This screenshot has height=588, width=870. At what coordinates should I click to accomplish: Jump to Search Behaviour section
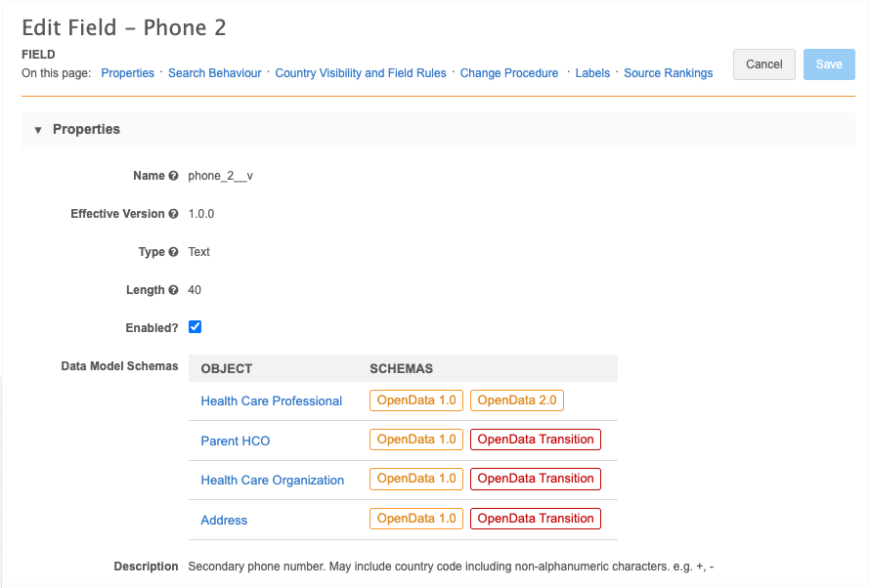[x=215, y=73]
